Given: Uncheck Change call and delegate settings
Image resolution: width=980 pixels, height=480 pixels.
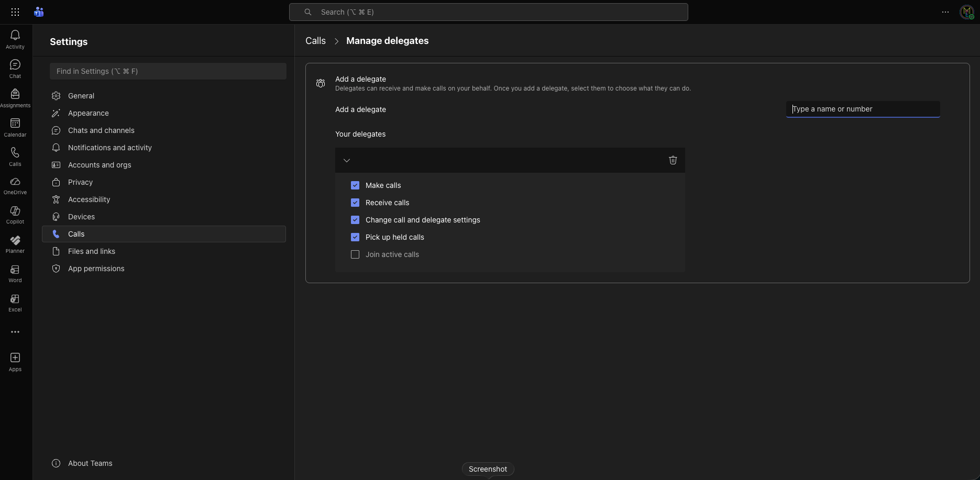Looking at the screenshot, I should click(355, 220).
